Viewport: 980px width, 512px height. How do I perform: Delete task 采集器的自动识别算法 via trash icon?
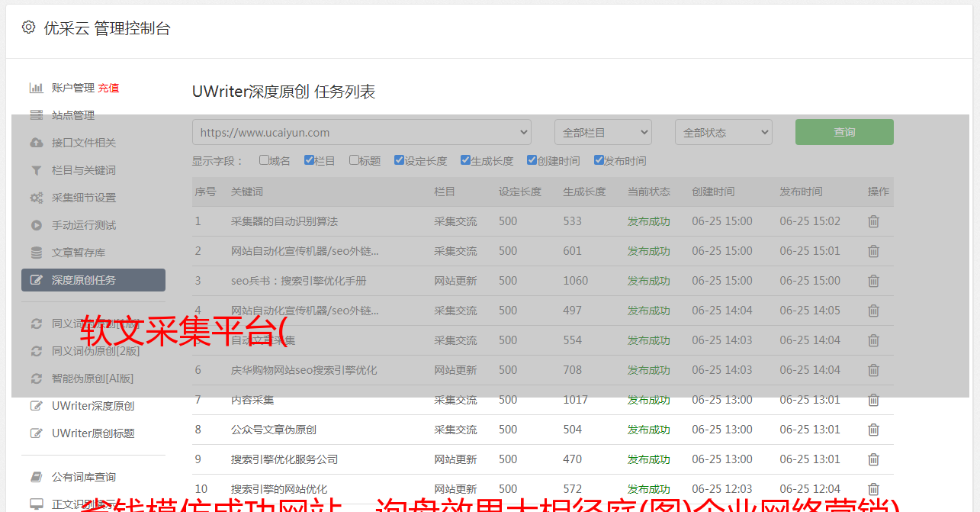(x=874, y=221)
